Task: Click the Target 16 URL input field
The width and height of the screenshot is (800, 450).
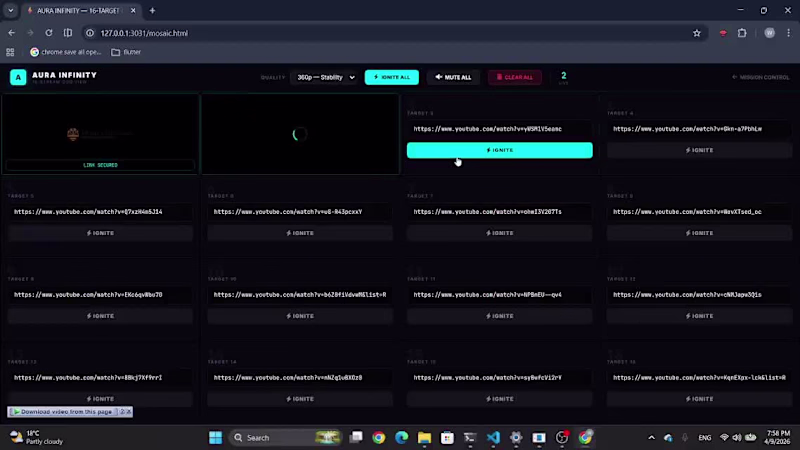Action: pos(699,378)
